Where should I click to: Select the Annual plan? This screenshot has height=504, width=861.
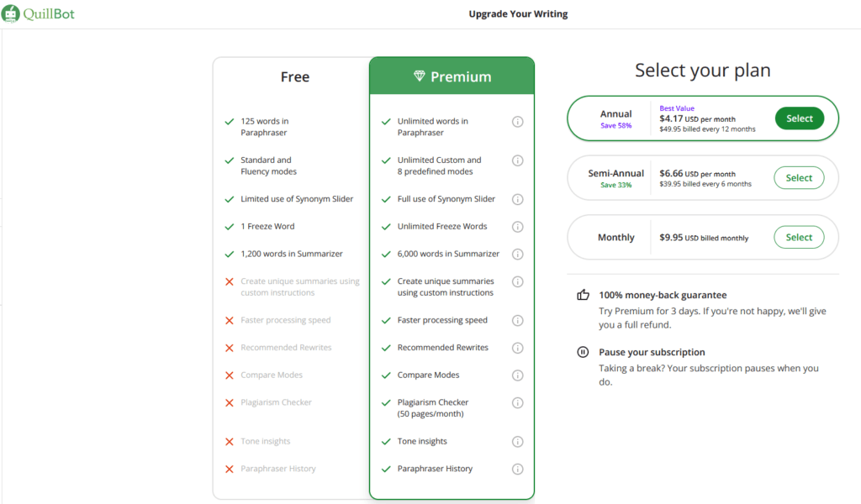click(x=799, y=118)
